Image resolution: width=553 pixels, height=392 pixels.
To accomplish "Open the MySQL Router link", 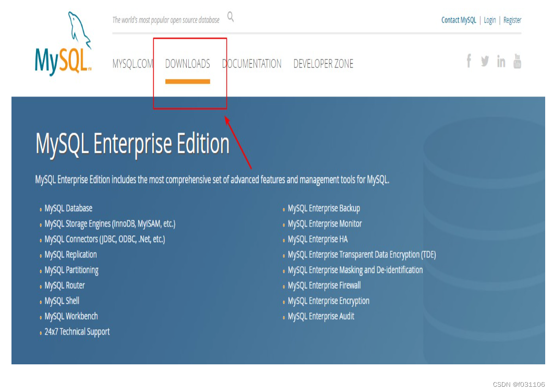I will tap(65, 286).
